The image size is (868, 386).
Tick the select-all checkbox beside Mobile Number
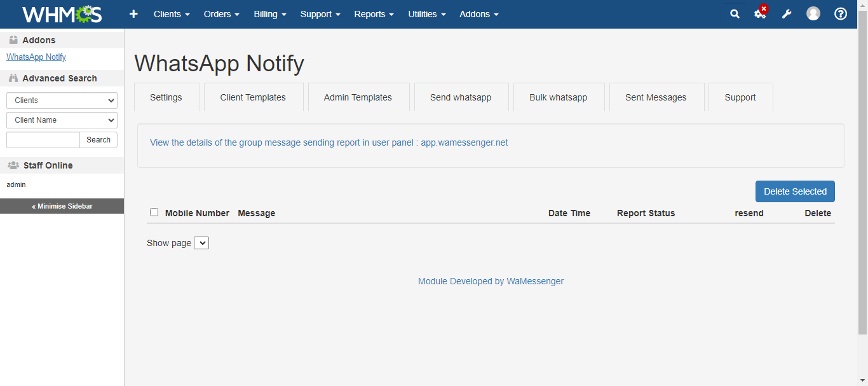[154, 212]
